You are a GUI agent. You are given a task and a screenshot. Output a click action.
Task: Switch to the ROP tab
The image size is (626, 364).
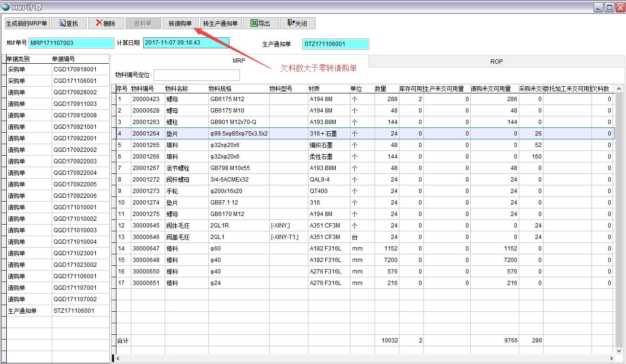[496, 61]
